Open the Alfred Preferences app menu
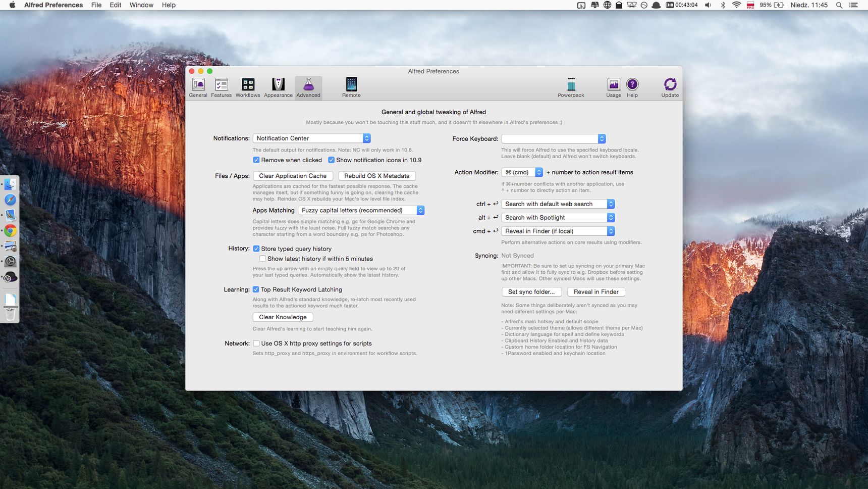Screen dimensions: 868x489 tap(53, 5)
